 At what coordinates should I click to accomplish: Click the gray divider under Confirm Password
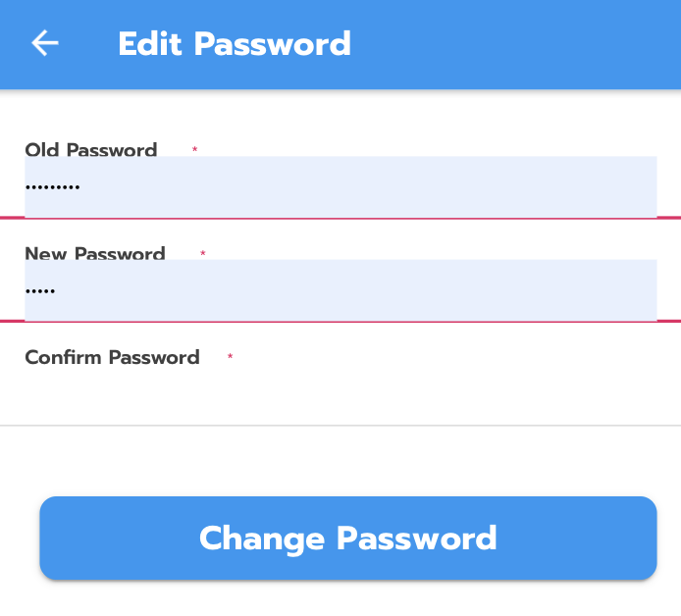pyautogui.click(x=340, y=426)
